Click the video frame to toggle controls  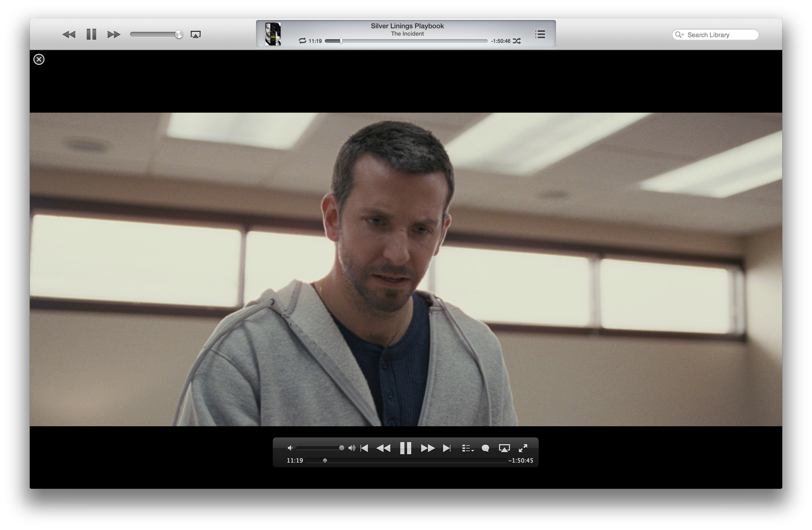click(406, 269)
